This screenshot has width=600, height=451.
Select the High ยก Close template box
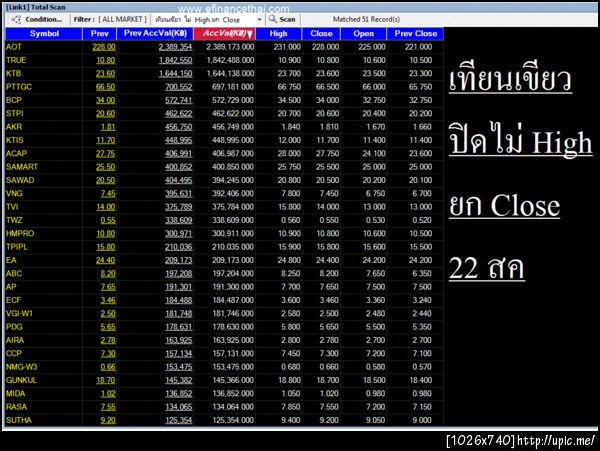[205, 20]
